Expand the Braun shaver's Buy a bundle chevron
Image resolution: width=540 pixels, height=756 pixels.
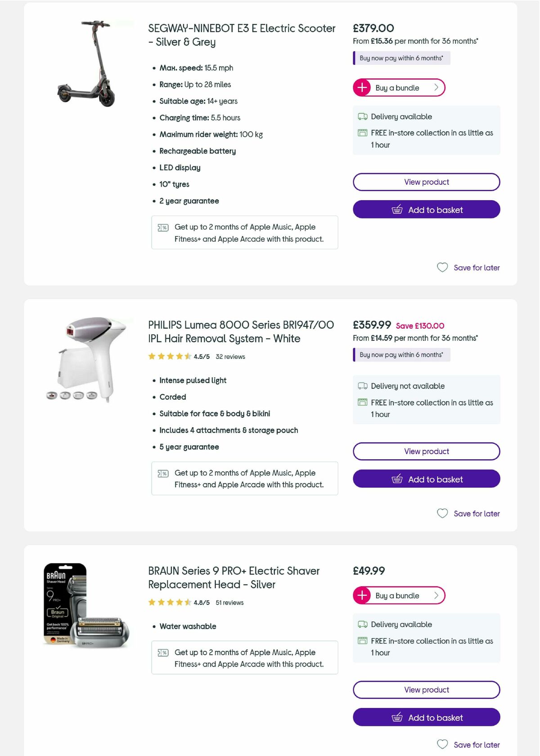point(436,595)
